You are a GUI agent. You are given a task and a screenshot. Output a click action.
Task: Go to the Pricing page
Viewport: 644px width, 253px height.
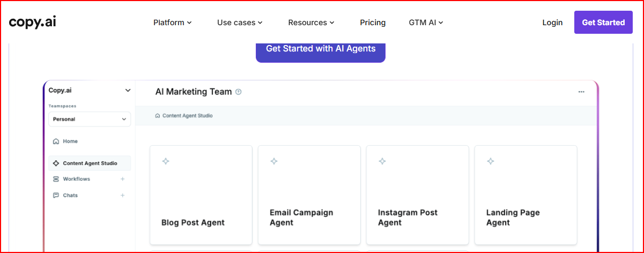tap(373, 23)
